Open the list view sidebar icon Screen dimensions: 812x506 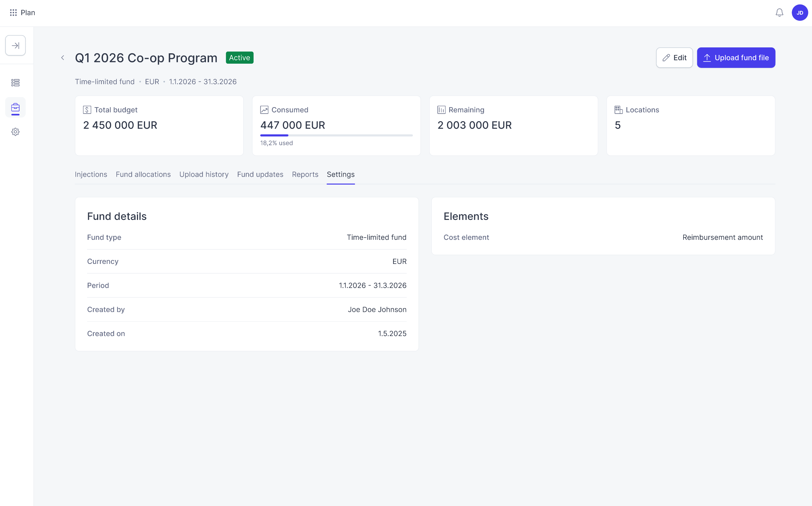tap(15, 83)
